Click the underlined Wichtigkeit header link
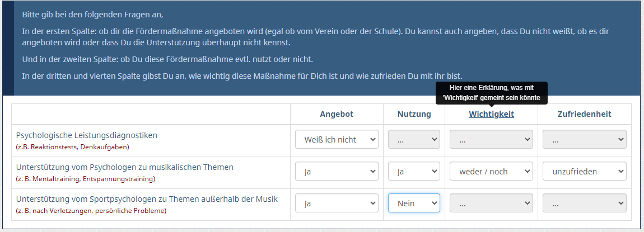Viewport: 644px width, 232px height. point(491,114)
